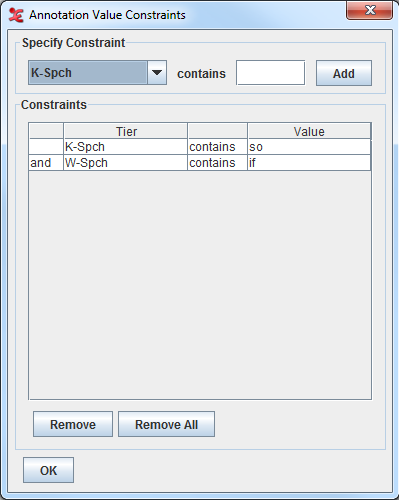Click the Value column header
The image size is (399, 500).
[x=309, y=131]
